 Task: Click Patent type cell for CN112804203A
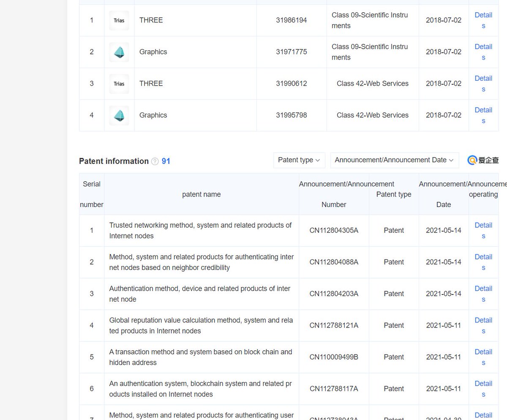pos(394,294)
